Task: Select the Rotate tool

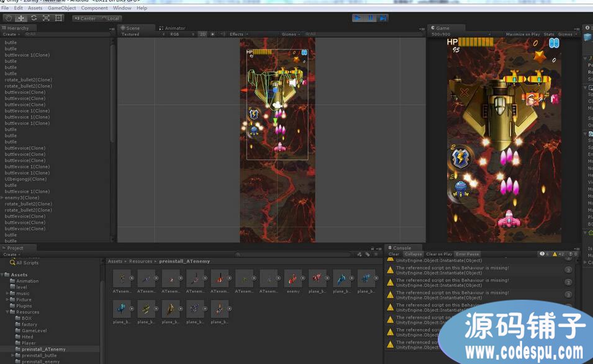Action: click(34, 18)
